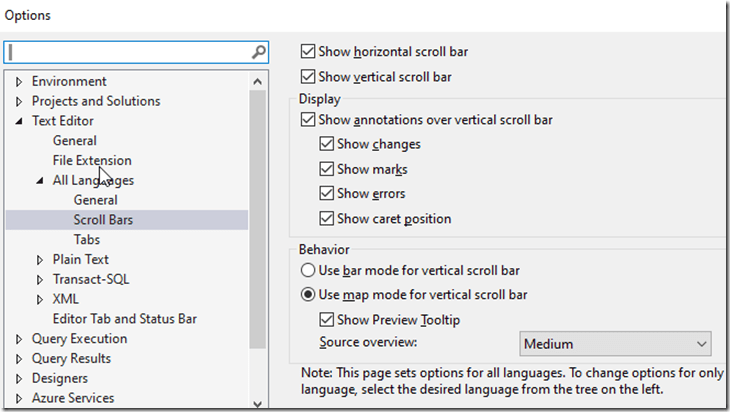The width and height of the screenshot is (730, 412).
Task: Uncheck the Show changes option
Action: coord(327,145)
